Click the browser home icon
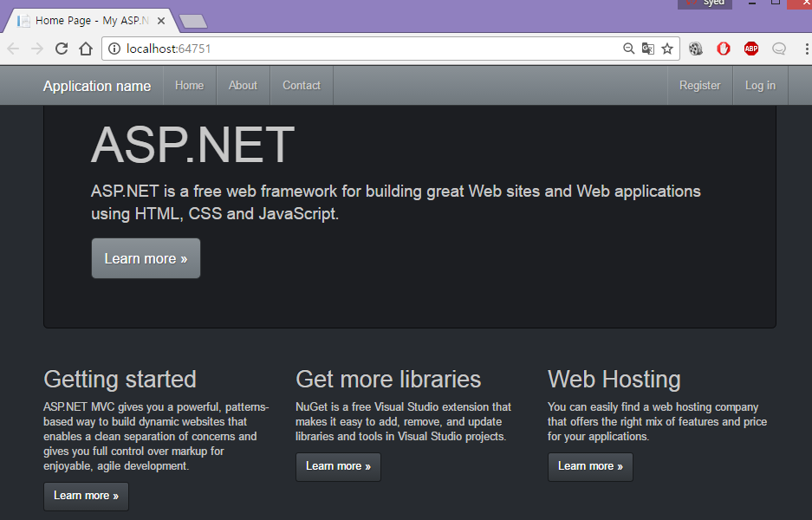 86,49
